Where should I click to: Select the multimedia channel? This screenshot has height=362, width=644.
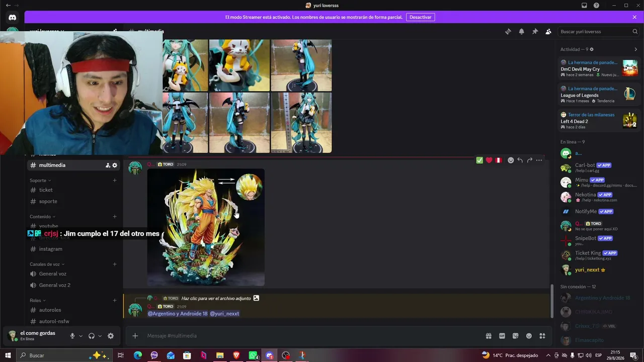[x=73, y=165]
